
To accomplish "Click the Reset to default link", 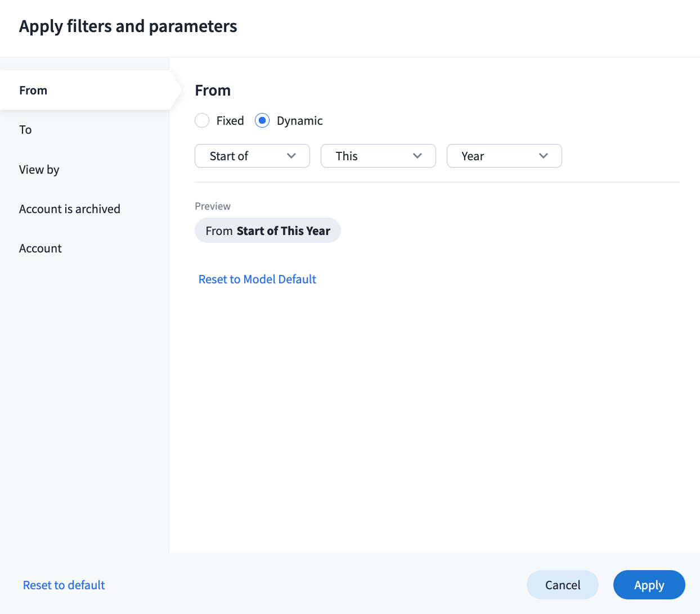I will 64,585.
